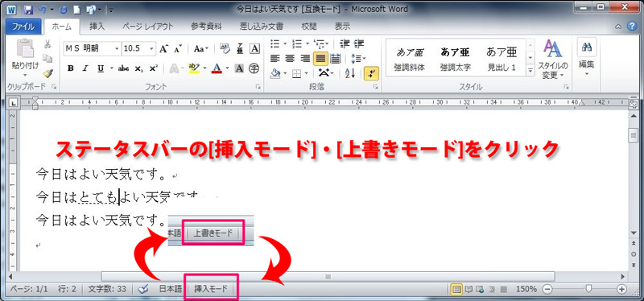Select the 見出し 1 style
The image size is (644, 301).
(x=502, y=58)
